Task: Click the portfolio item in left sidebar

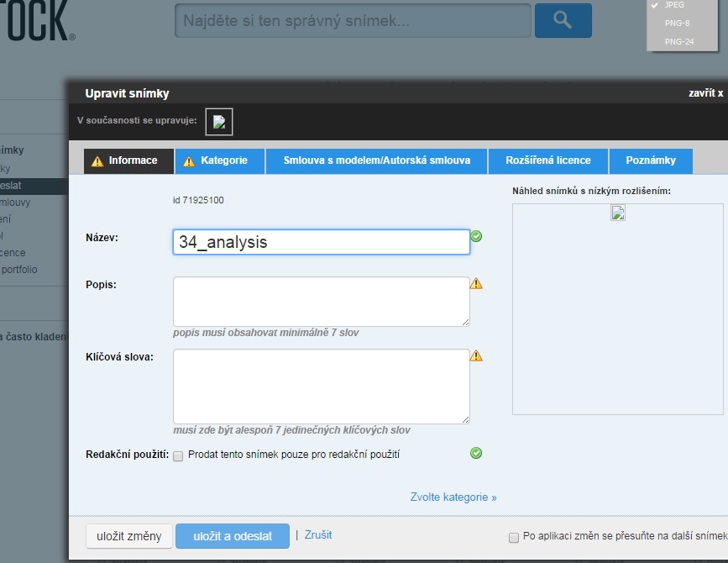Action: (19, 270)
